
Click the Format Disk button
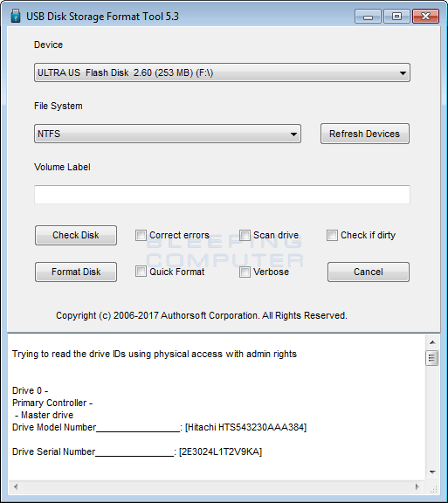click(76, 272)
